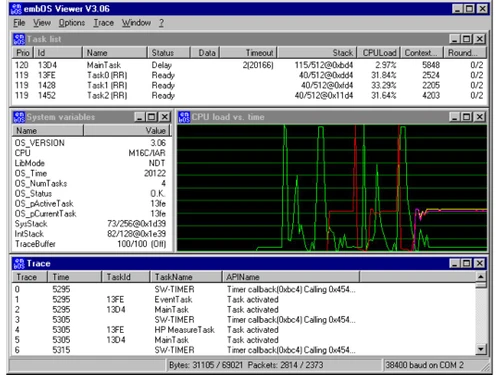Click the embOS Viewer title bar icon
500x375 pixels.
16,9
